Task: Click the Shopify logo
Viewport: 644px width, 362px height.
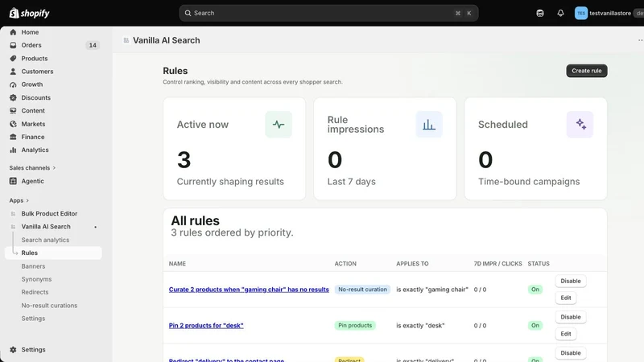Action: [x=29, y=13]
